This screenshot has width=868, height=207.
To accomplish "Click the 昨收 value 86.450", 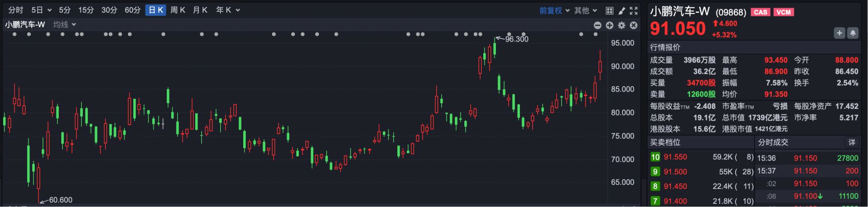I will tap(847, 71).
